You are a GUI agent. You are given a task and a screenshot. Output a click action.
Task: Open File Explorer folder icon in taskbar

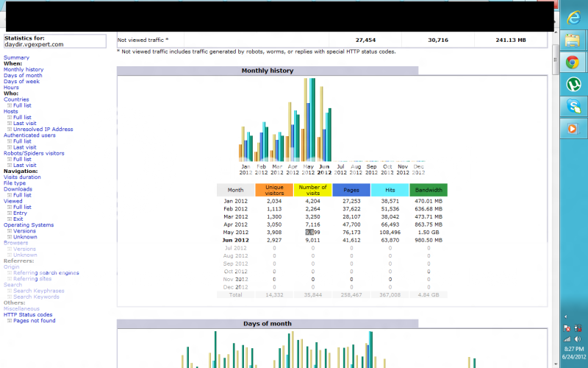tap(571, 40)
